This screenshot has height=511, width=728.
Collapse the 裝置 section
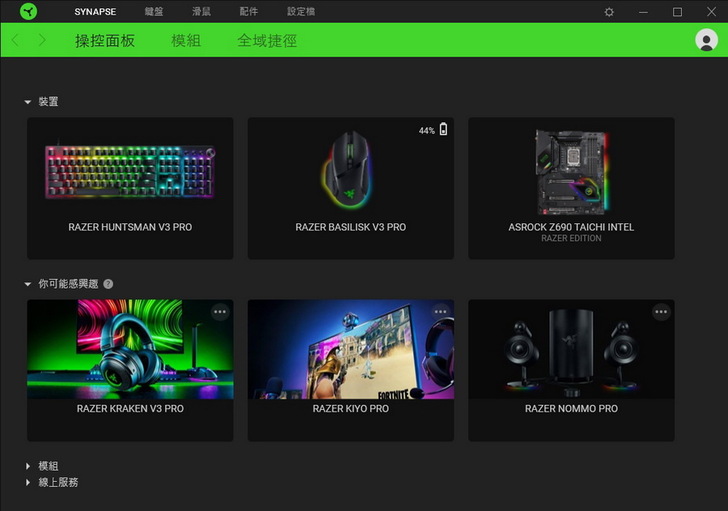pyautogui.click(x=28, y=102)
